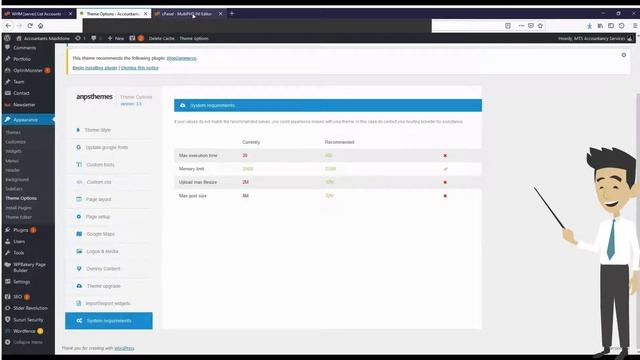Open the Firefox hamburger menu

[635, 25]
